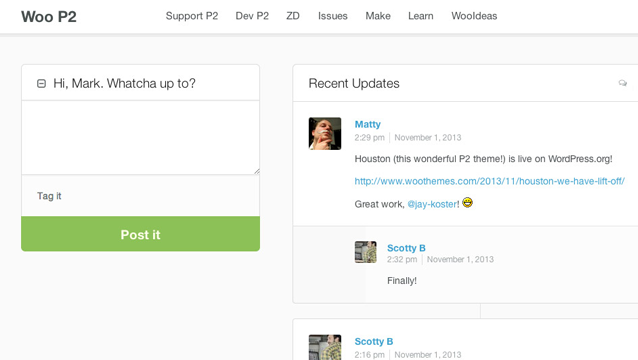Open the @jay-koster mention link
638x360 pixels.
click(432, 204)
